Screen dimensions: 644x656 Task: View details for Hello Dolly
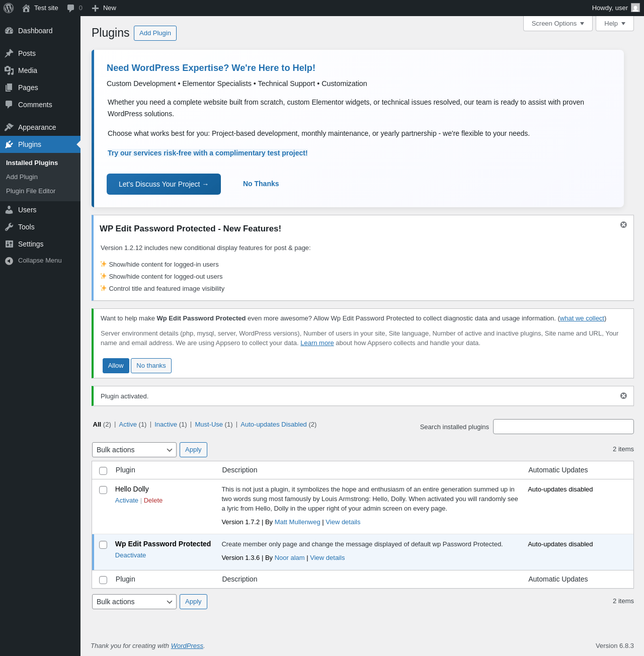click(x=343, y=522)
